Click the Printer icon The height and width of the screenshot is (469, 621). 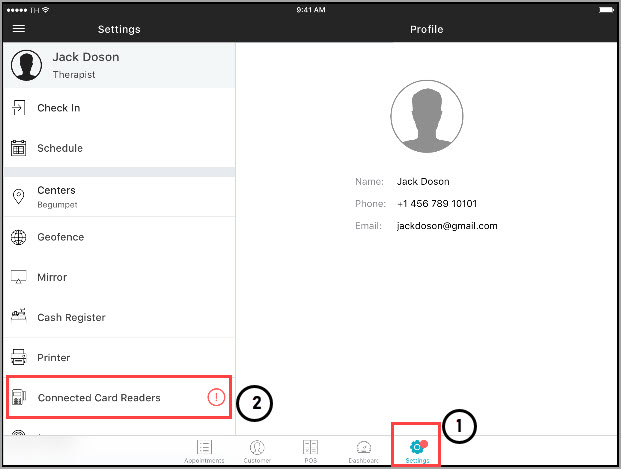[18, 357]
